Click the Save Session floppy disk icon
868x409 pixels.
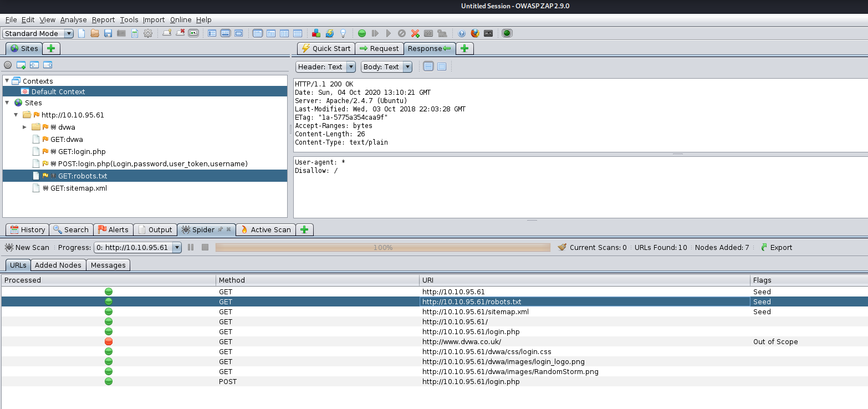108,33
